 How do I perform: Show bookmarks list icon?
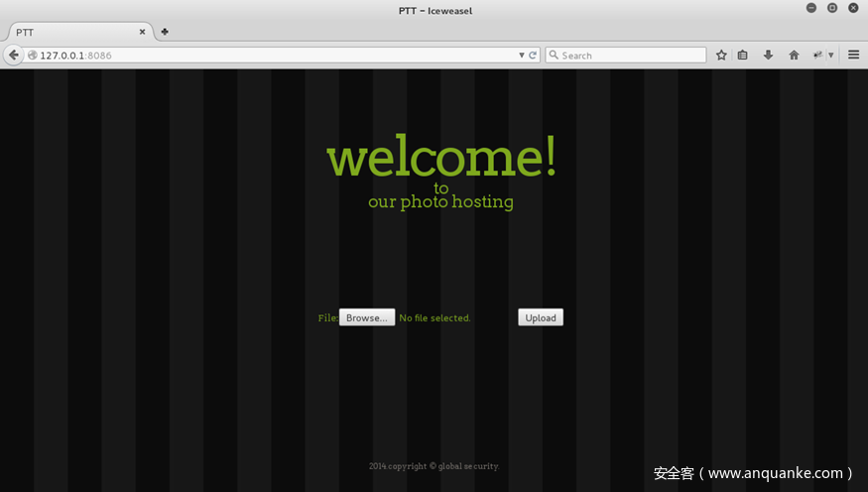click(x=742, y=55)
